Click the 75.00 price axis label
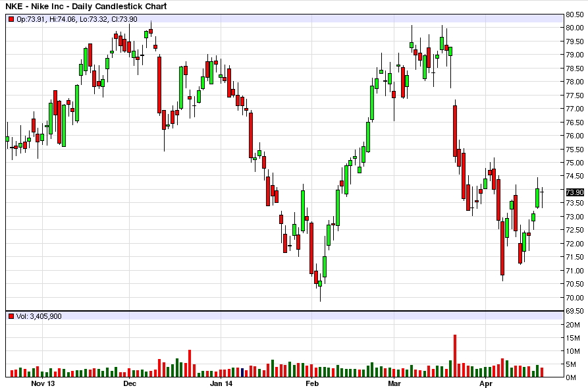The image size is (588, 388). coord(574,163)
